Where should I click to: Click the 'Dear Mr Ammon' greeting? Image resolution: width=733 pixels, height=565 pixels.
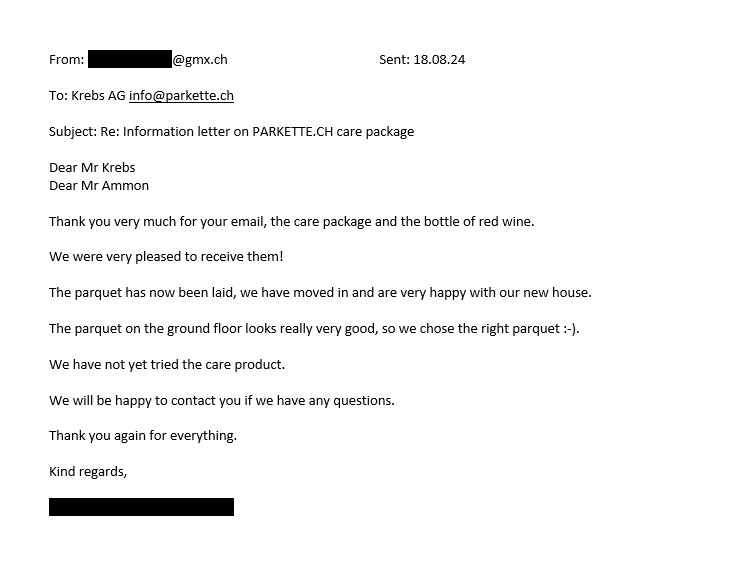tap(99, 186)
